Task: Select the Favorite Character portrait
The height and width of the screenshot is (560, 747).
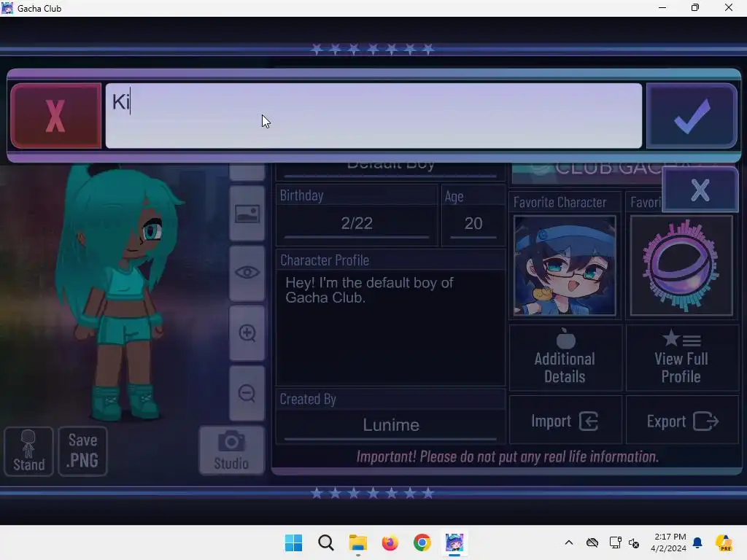Action: point(565,265)
